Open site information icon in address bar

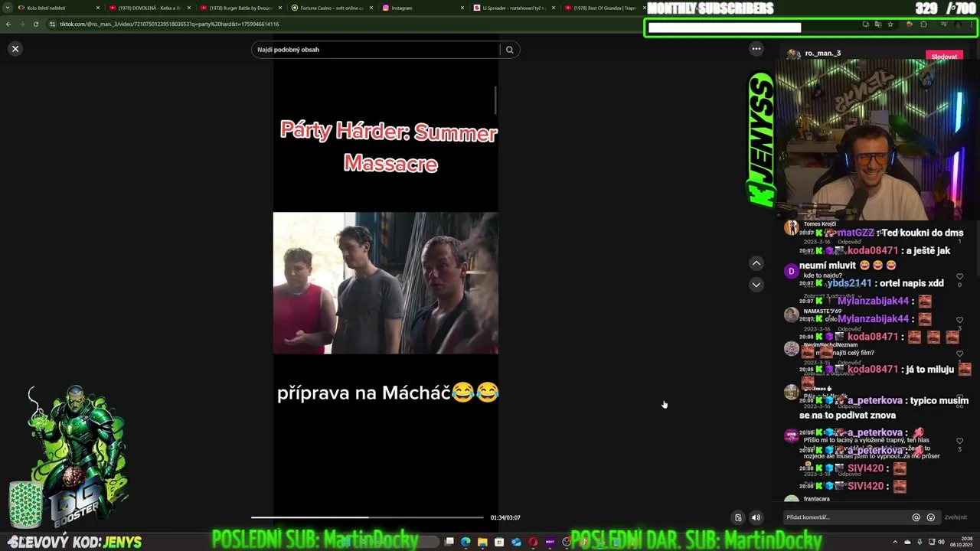(x=52, y=24)
